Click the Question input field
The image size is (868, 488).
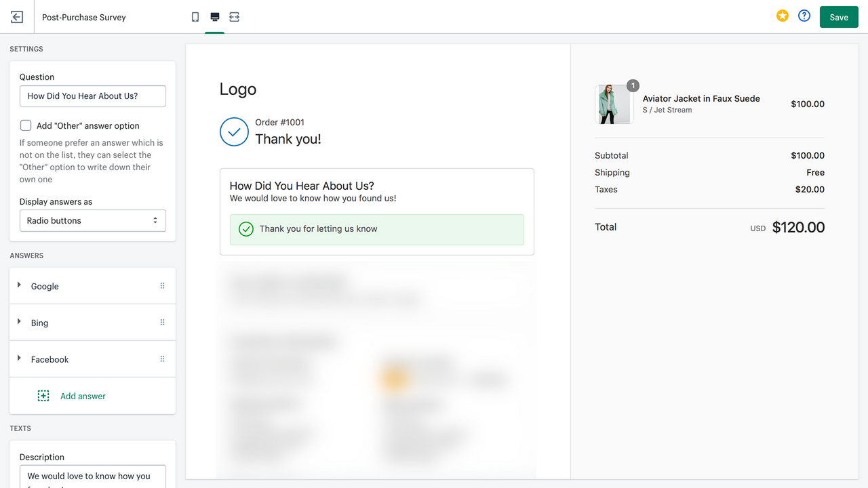(x=93, y=96)
